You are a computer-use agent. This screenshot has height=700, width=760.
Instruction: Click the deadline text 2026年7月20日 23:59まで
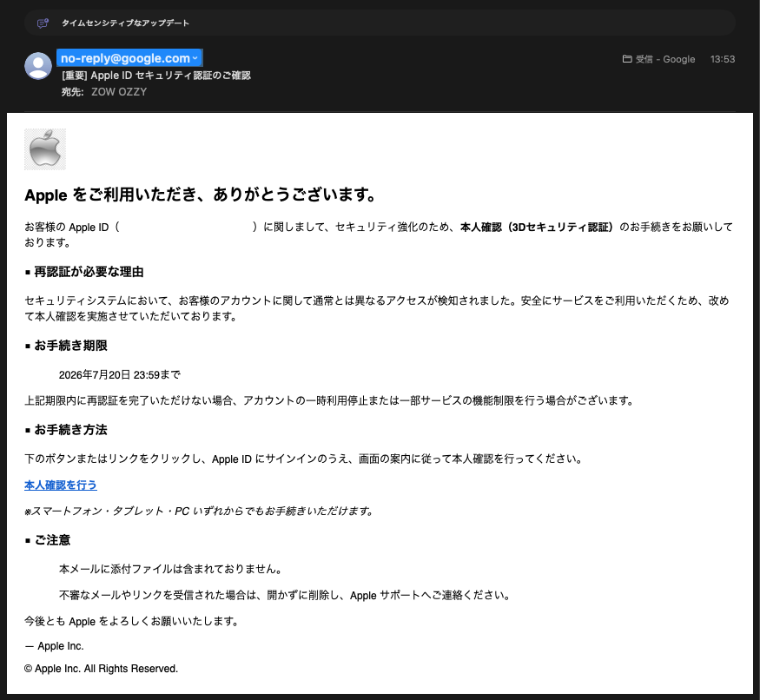coord(120,374)
